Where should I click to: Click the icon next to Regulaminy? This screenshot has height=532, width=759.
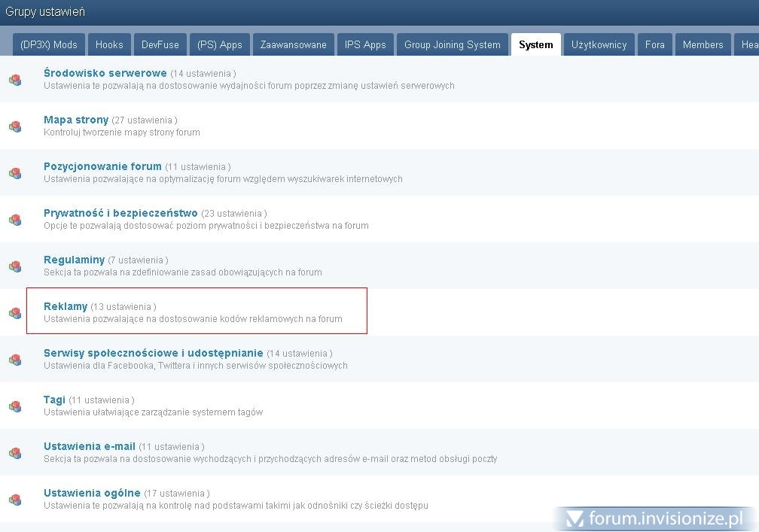coord(15,266)
